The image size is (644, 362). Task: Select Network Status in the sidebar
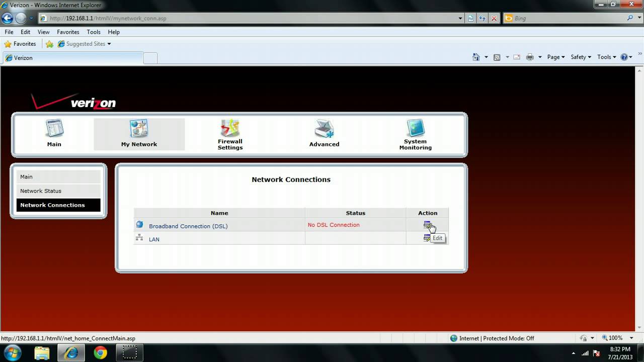click(x=58, y=191)
